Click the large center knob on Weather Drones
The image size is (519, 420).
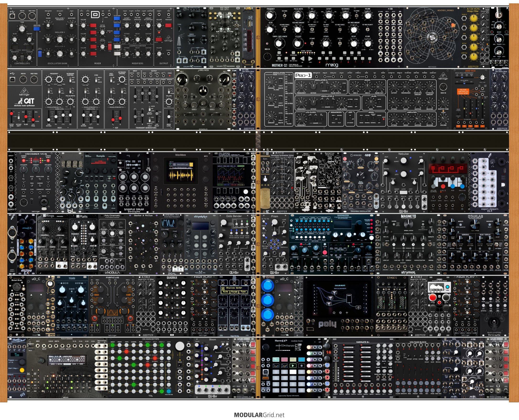[432, 37]
